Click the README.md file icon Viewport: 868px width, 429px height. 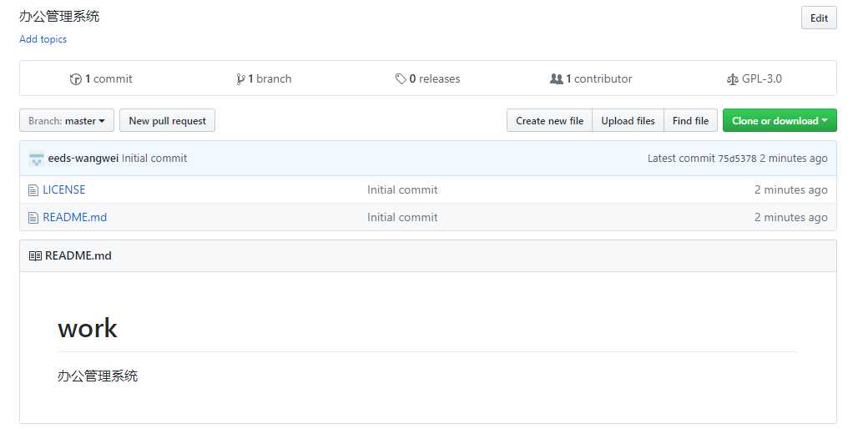(x=33, y=218)
